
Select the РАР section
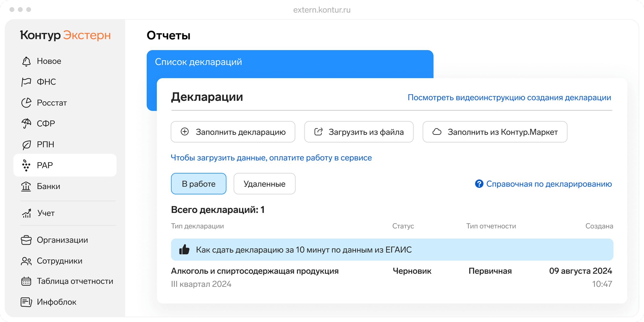click(x=45, y=165)
